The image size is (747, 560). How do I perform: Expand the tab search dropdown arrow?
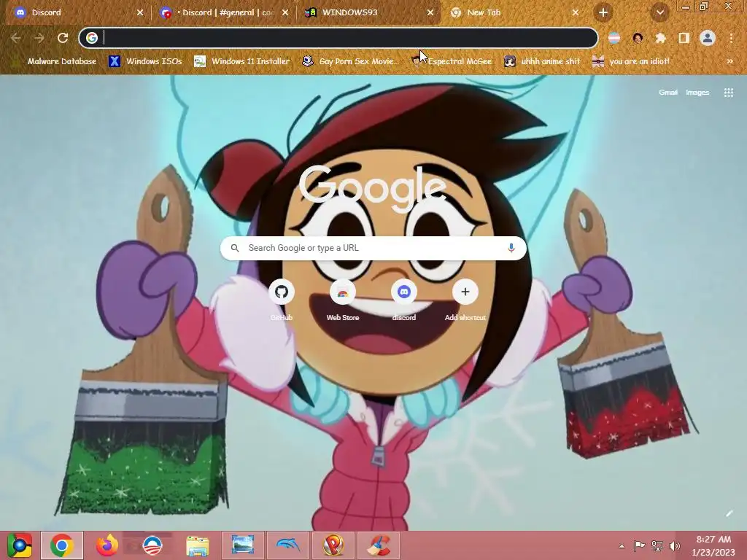pos(659,12)
